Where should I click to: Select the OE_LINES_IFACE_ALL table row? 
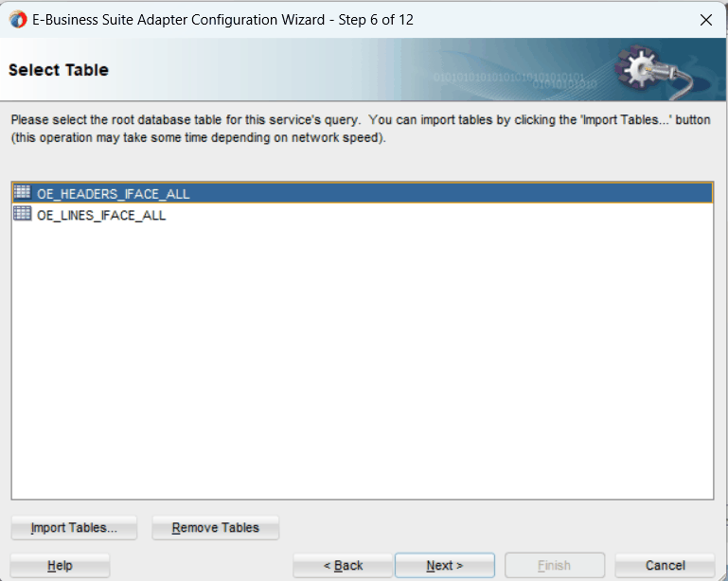tap(363, 215)
